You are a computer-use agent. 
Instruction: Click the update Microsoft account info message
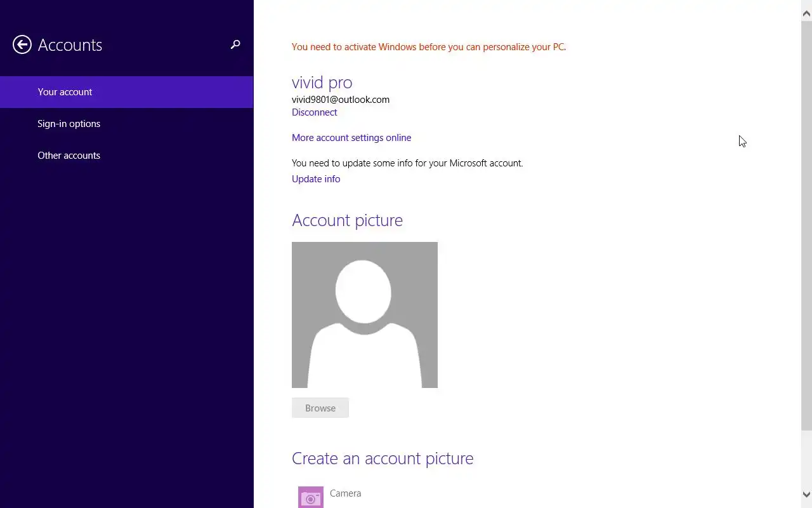(407, 163)
